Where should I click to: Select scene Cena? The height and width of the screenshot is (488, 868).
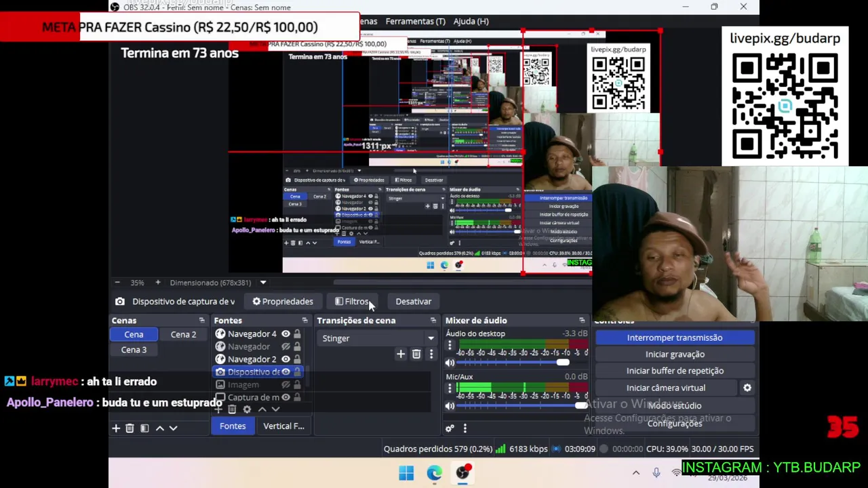[134, 334]
